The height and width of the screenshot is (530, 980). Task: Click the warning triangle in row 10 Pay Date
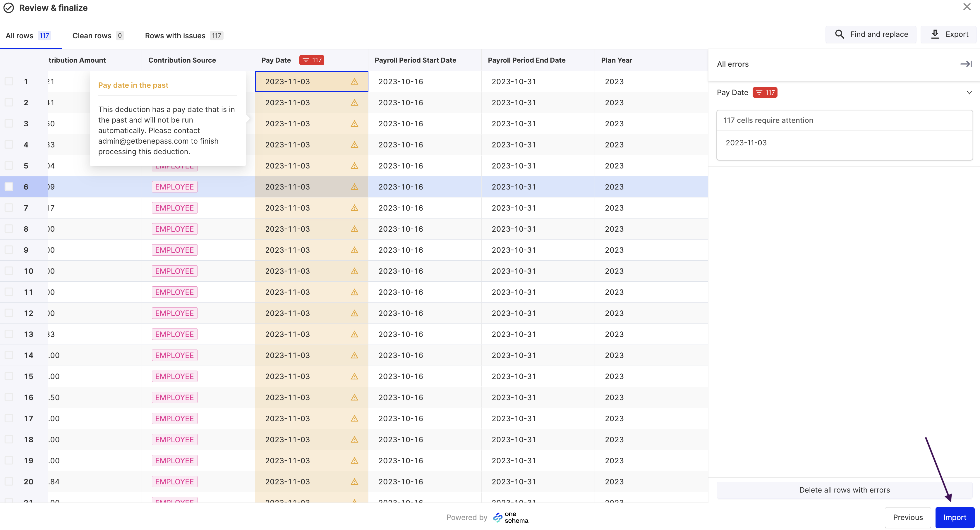(x=354, y=271)
